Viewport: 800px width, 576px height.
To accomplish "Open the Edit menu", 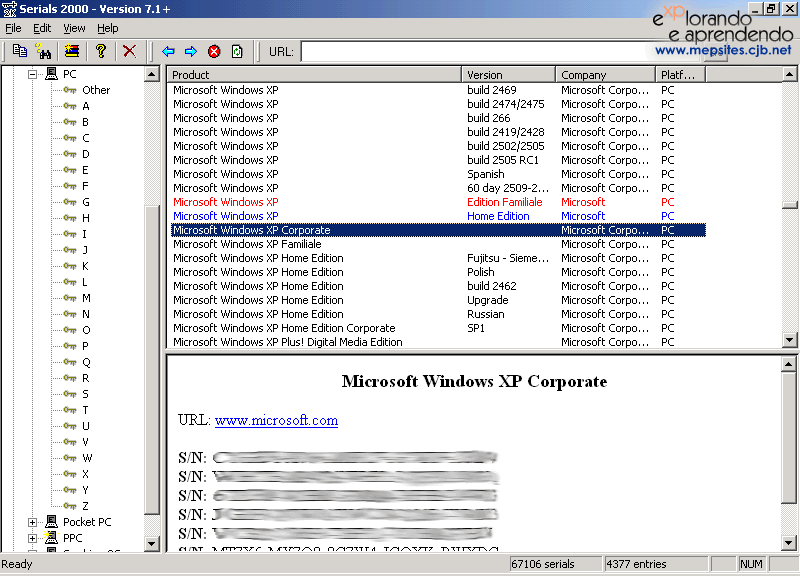I will 42,28.
